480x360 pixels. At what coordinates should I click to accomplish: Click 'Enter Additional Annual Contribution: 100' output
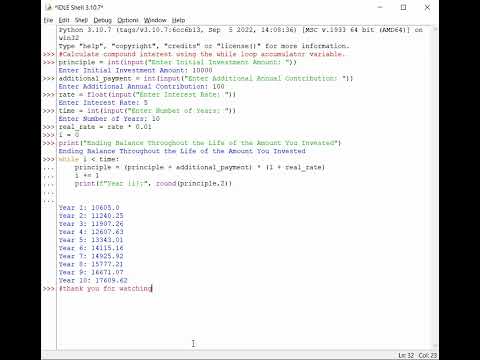pyautogui.click(x=141, y=86)
